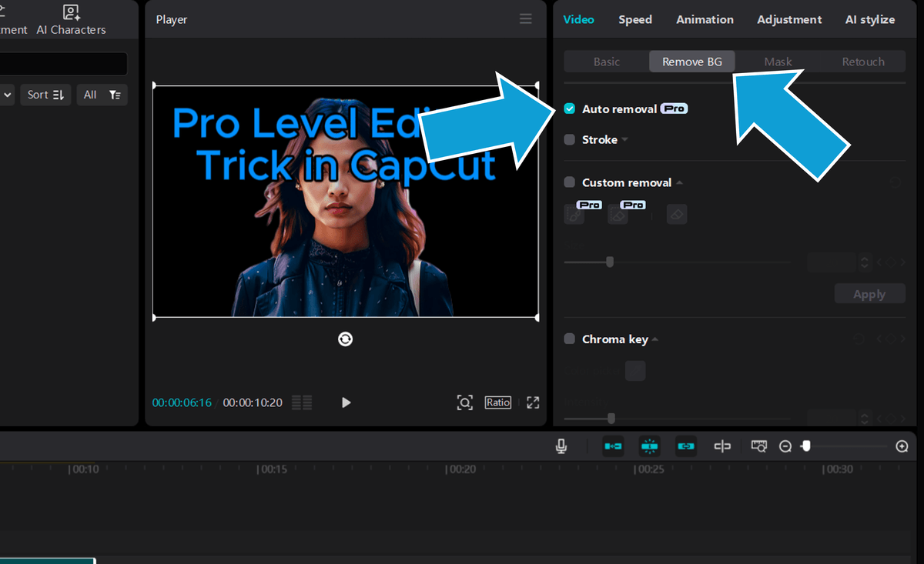
Task: Click the 00:30 mark on the timeline ruler
Action: (837, 469)
